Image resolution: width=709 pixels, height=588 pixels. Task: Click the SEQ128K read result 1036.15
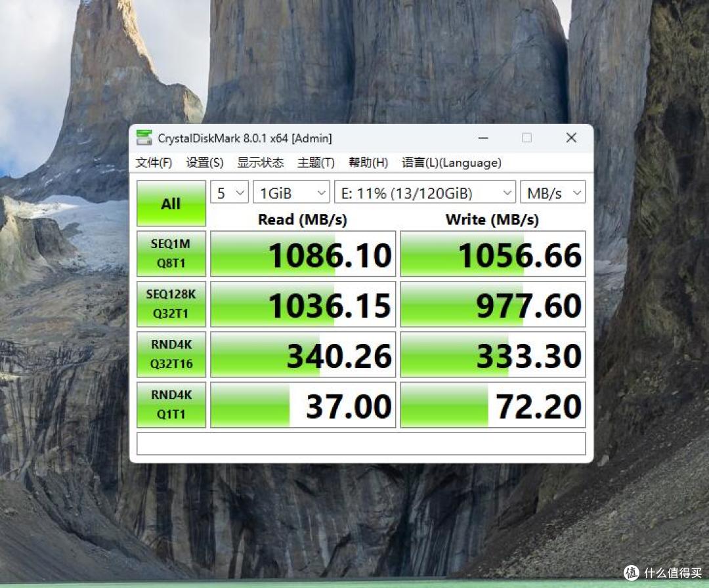[x=303, y=304]
